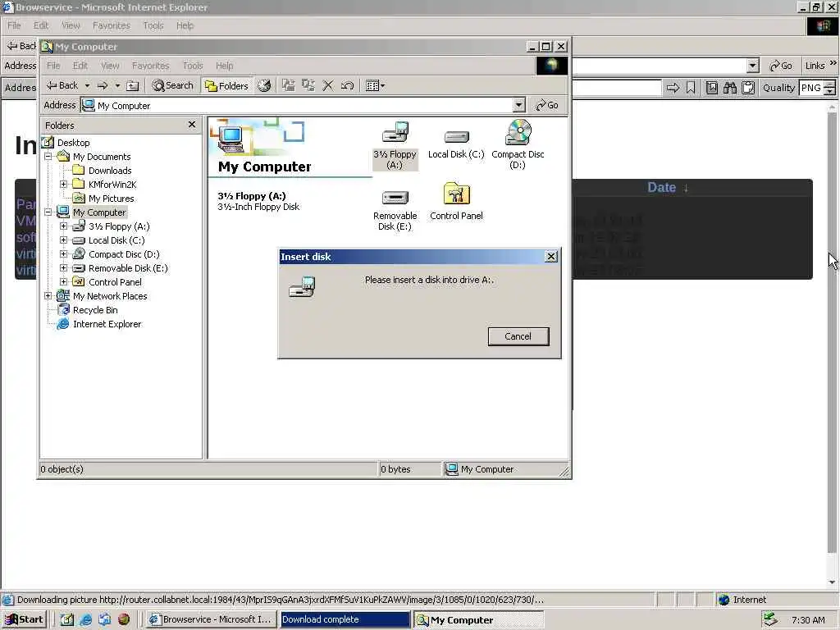Image resolution: width=840 pixels, height=630 pixels.
Task: Select Control Panel icon in file view
Action: pos(456,202)
